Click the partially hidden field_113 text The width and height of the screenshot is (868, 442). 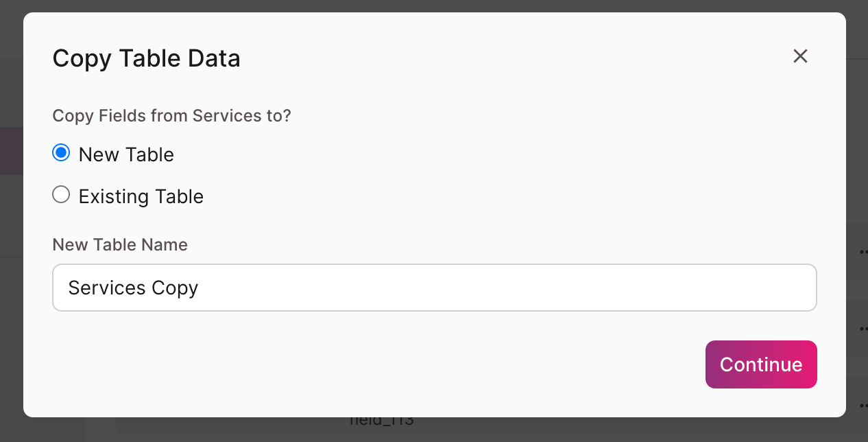[382, 421]
